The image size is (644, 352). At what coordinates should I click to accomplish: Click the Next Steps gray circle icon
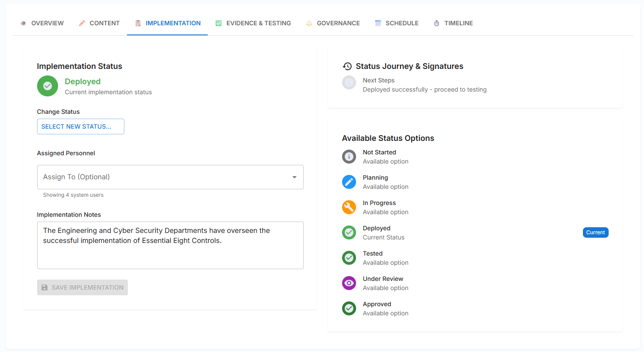point(349,82)
